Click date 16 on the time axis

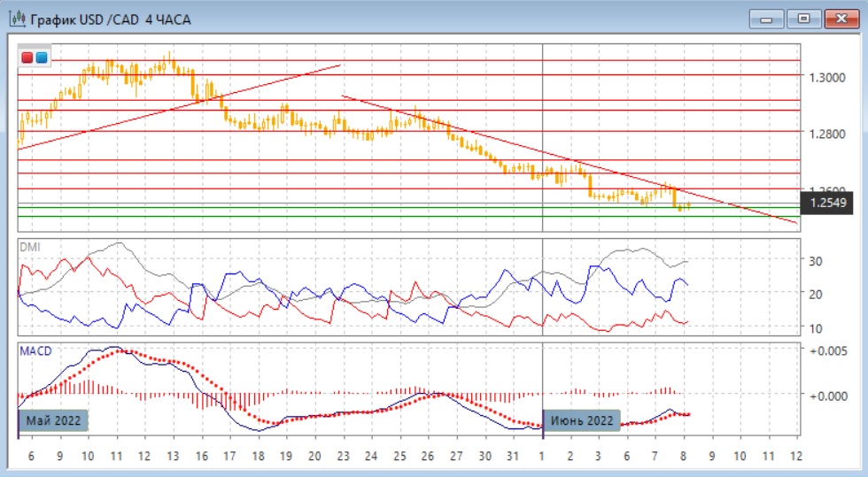pos(200,456)
